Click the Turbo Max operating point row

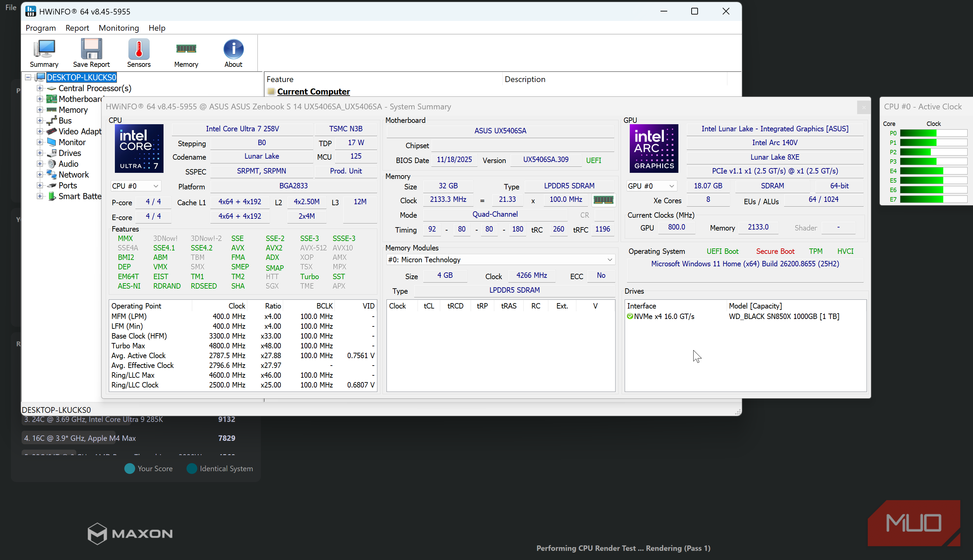tap(243, 346)
